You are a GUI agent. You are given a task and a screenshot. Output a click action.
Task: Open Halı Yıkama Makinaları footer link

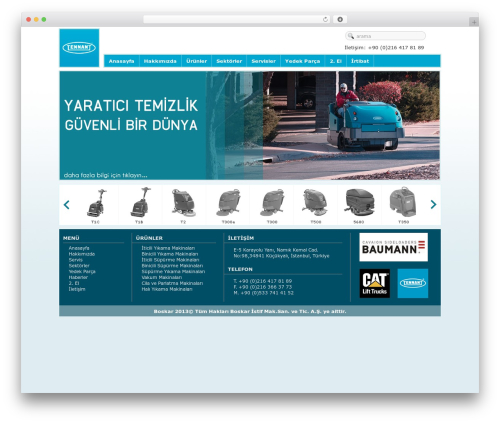(167, 289)
